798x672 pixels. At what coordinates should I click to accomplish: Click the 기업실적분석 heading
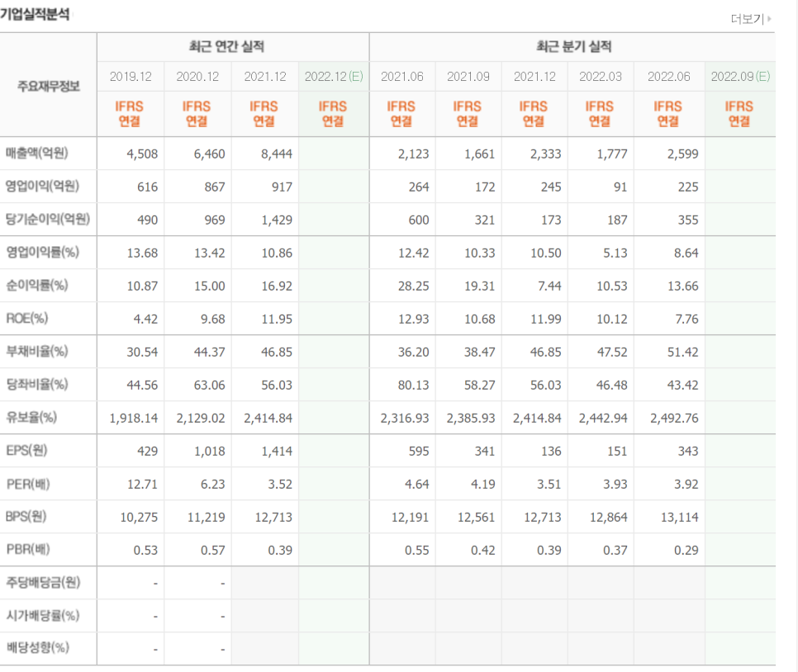coord(35,14)
